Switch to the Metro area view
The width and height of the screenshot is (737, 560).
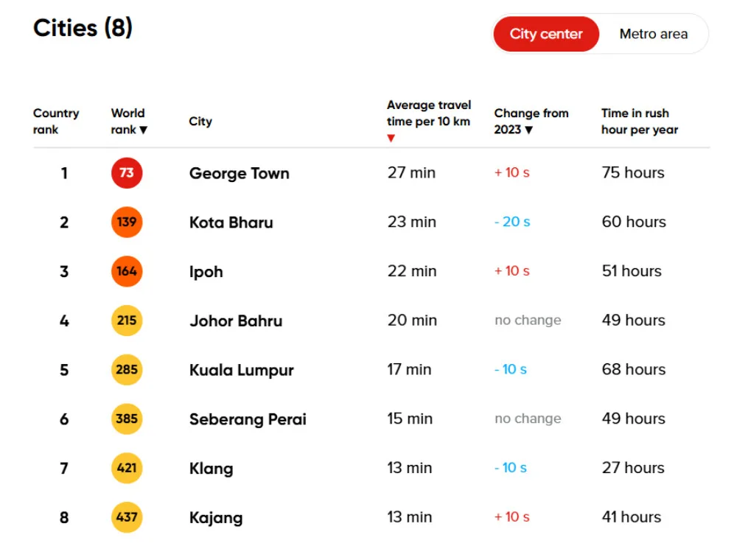pos(653,34)
